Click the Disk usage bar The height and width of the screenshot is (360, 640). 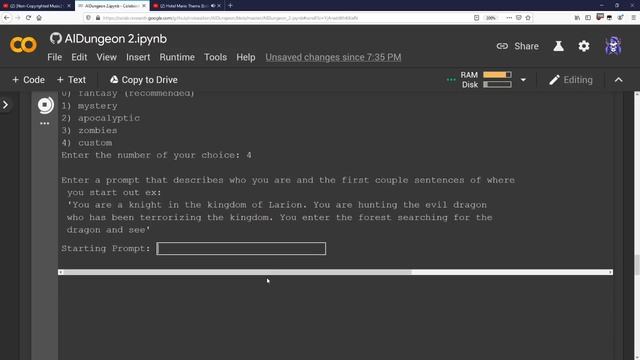(497, 84)
